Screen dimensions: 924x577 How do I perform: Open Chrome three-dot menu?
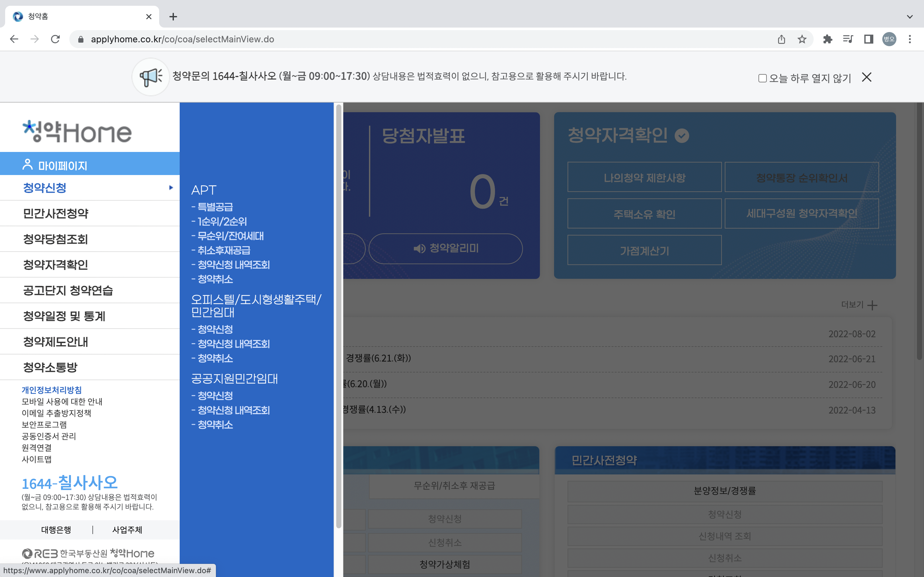pos(910,39)
